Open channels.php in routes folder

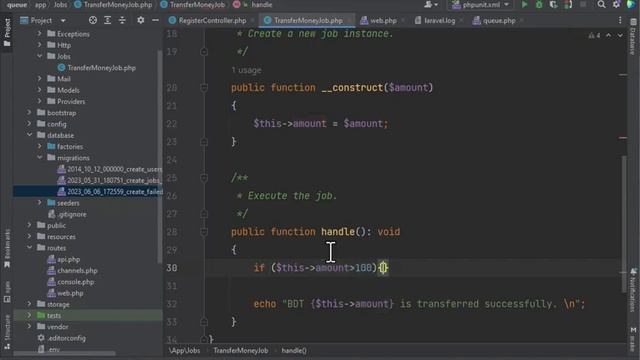72,270
